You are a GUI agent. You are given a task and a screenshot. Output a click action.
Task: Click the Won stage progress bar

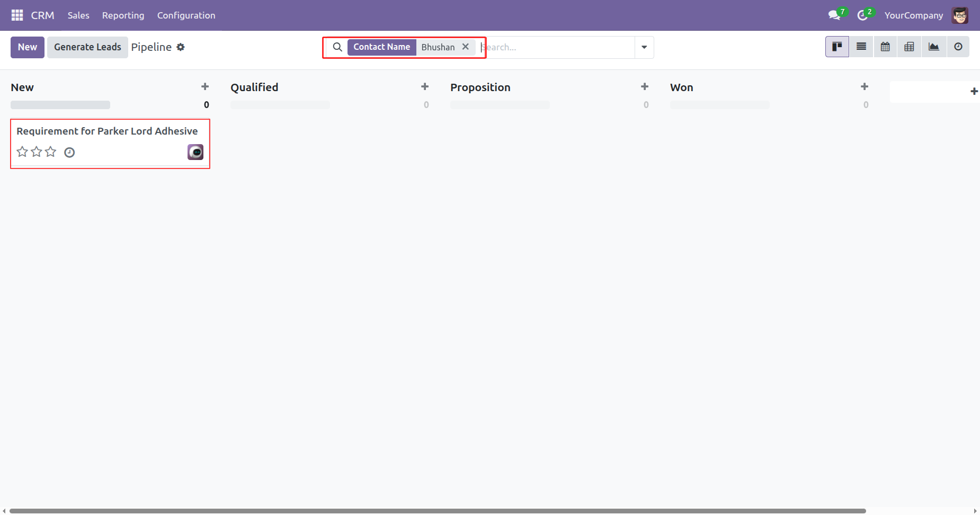[720, 105]
